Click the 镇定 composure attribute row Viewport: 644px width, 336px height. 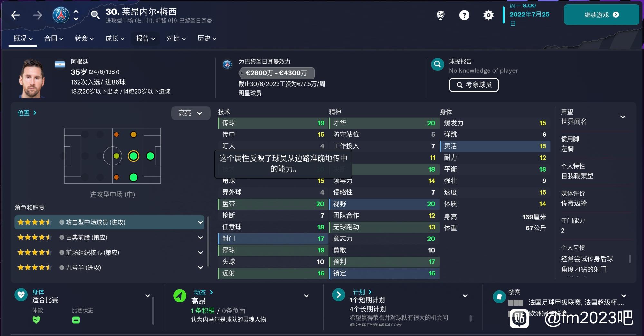click(x=384, y=274)
